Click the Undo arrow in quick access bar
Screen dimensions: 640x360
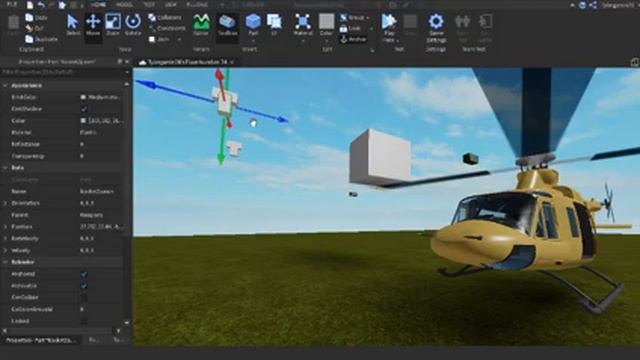41,5
